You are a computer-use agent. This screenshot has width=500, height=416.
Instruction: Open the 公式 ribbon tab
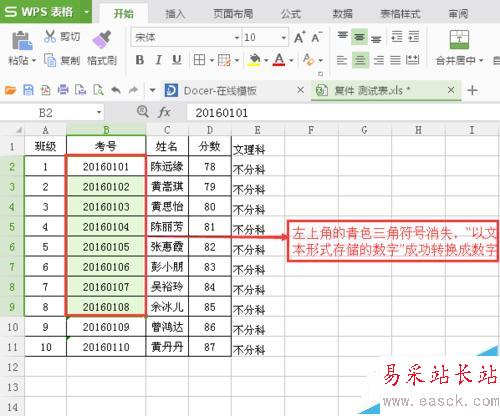[x=291, y=14]
